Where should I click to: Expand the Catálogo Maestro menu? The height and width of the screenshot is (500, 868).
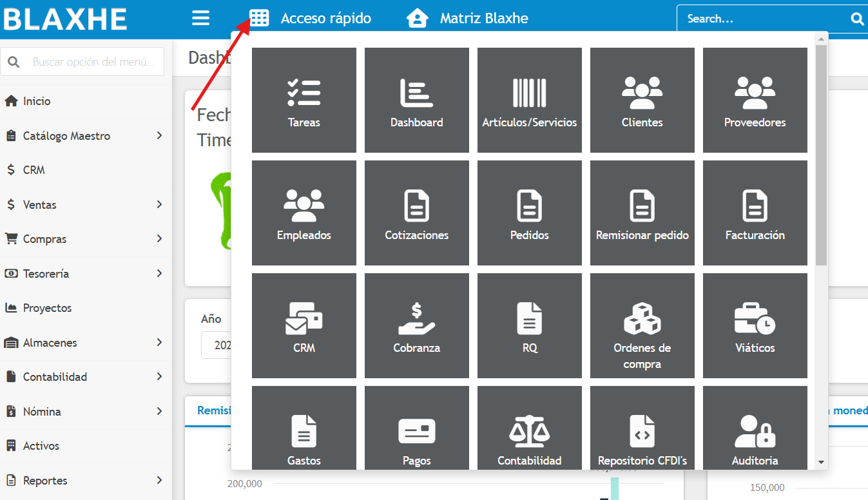[x=86, y=136]
